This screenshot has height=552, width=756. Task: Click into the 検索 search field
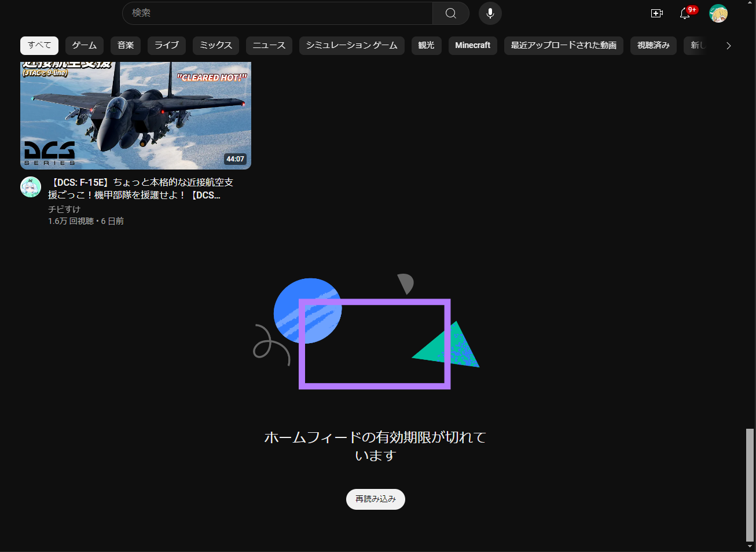point(278,13)
